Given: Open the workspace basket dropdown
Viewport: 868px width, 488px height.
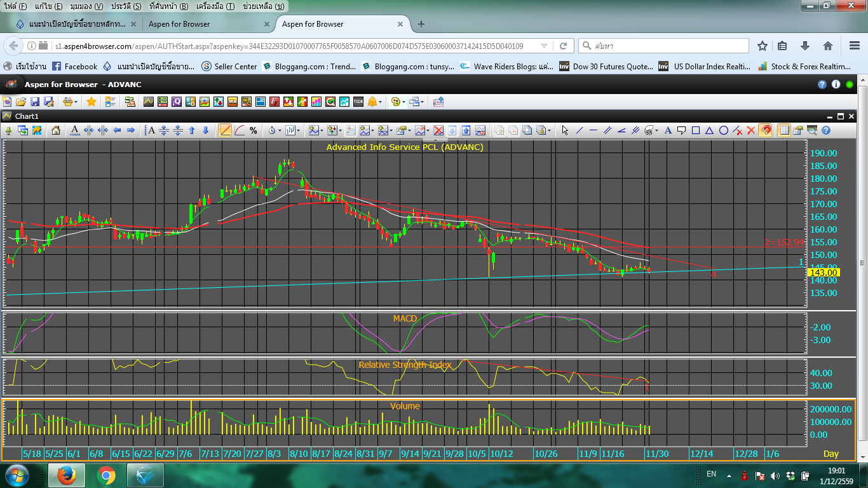Looking at the screenshot, I should [x=76, y=102].
